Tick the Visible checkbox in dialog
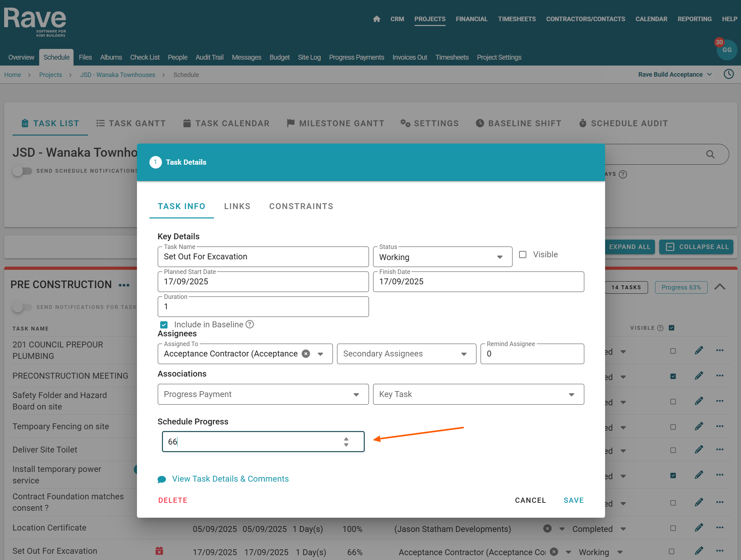 tap(523, 255)
